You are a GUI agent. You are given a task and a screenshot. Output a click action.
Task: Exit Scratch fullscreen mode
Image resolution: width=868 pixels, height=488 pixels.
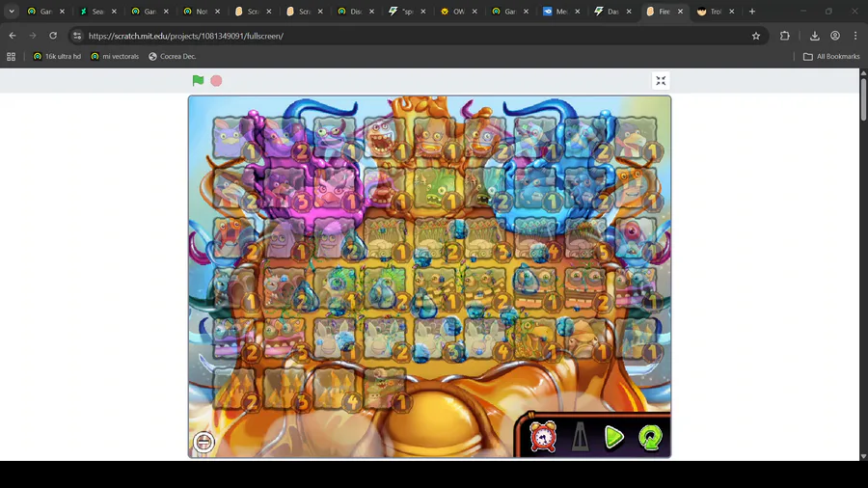point(661,81)
